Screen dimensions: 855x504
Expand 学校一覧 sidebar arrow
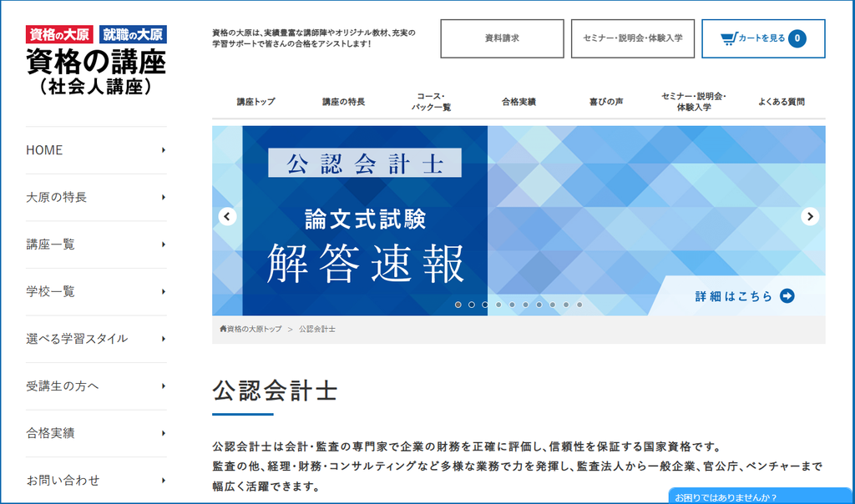point(163,291)
